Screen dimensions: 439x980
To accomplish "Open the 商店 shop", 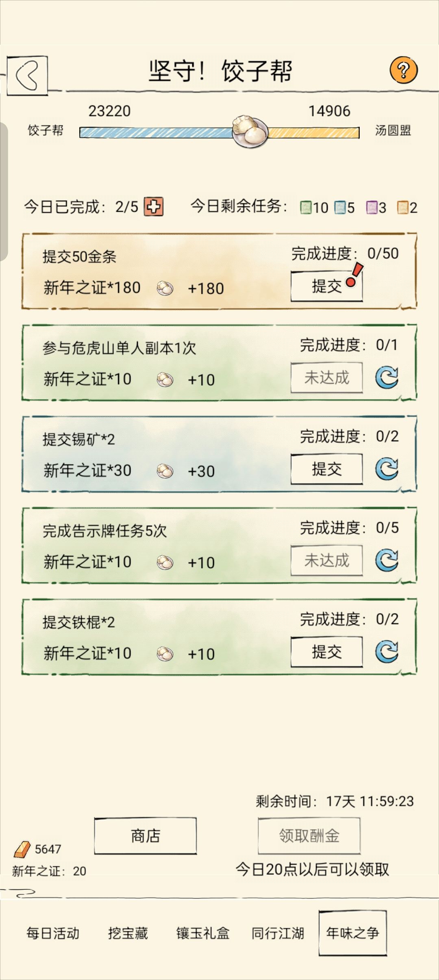I will [x=146, y=836].
